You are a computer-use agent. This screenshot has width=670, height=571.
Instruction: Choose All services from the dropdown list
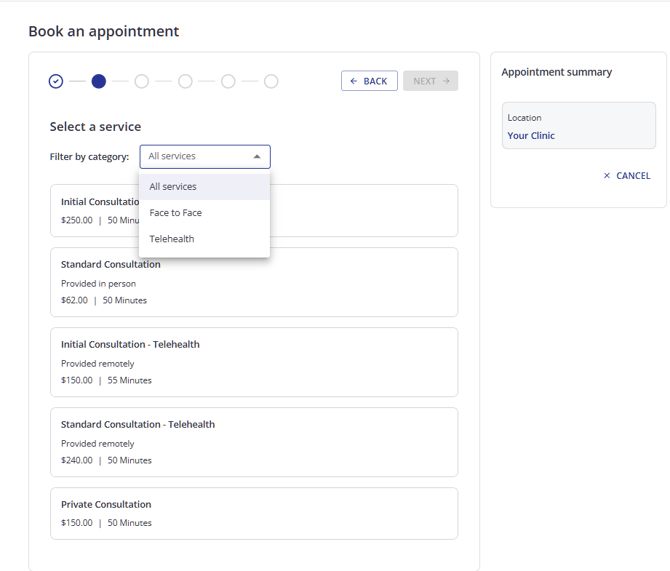click(205, 187)
